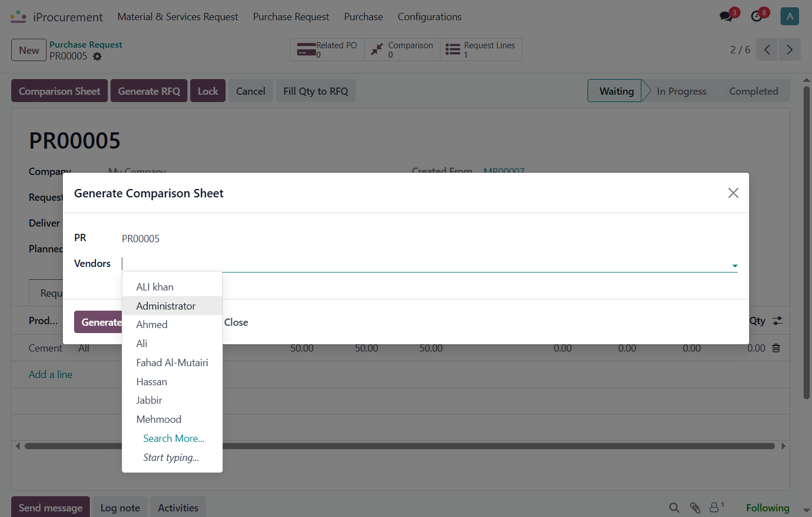Image resolution: width=812 pixels, height=517 pixels.
Task: Select Administrator from the vendor list
Action: (x=172, y=306)
